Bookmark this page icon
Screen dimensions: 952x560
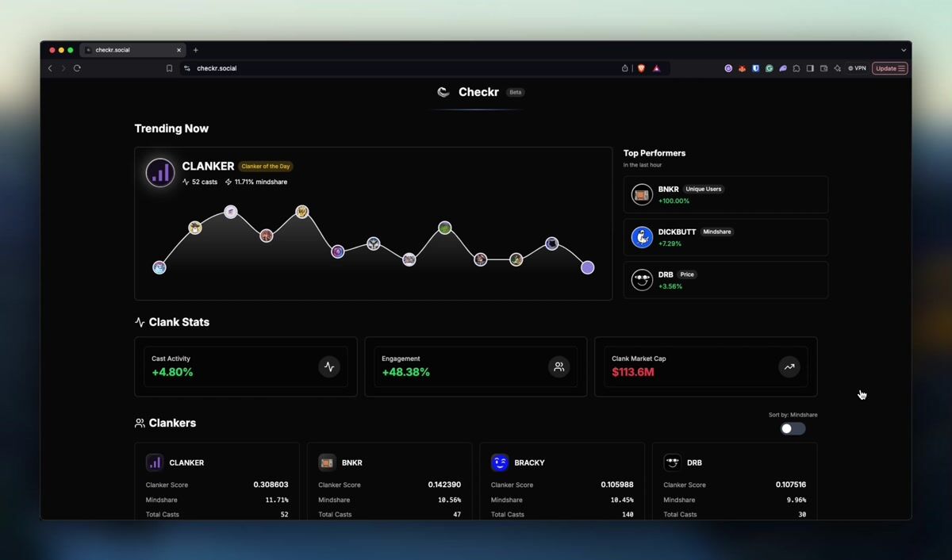coord(169,68)
